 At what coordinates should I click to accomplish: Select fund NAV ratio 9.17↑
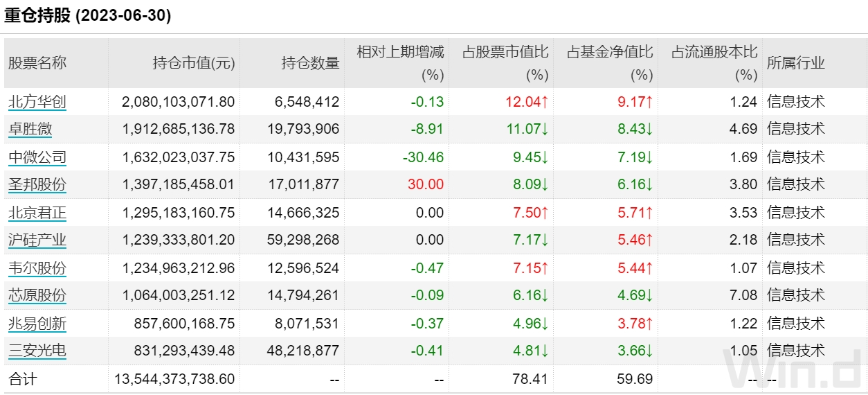point(635,102)
